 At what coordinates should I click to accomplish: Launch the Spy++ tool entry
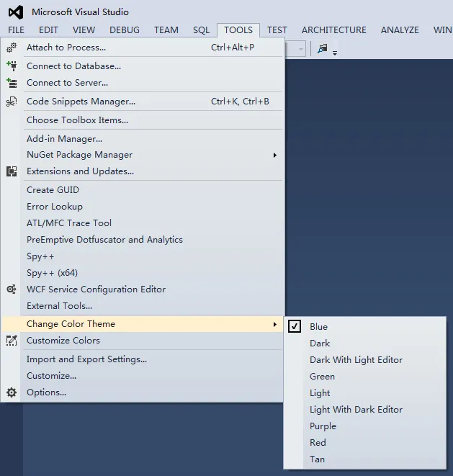tap(143, 256)
